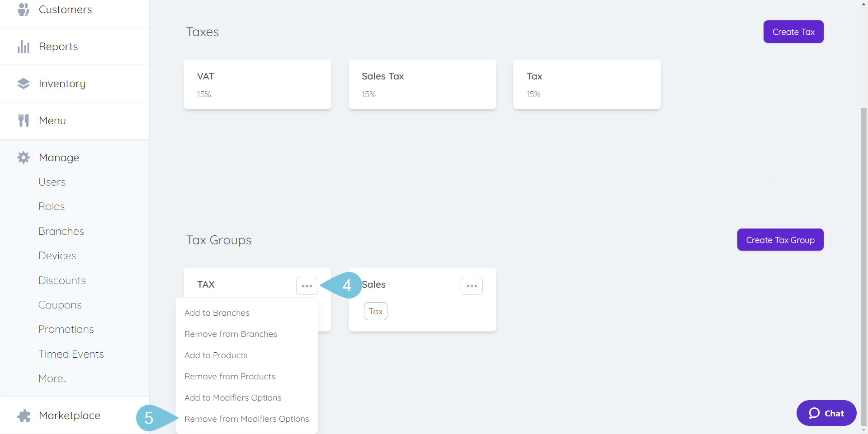Click the Marketplace puzzle piece icon
Viewport: 868px width, 434px height.
(x=23, y=415)
